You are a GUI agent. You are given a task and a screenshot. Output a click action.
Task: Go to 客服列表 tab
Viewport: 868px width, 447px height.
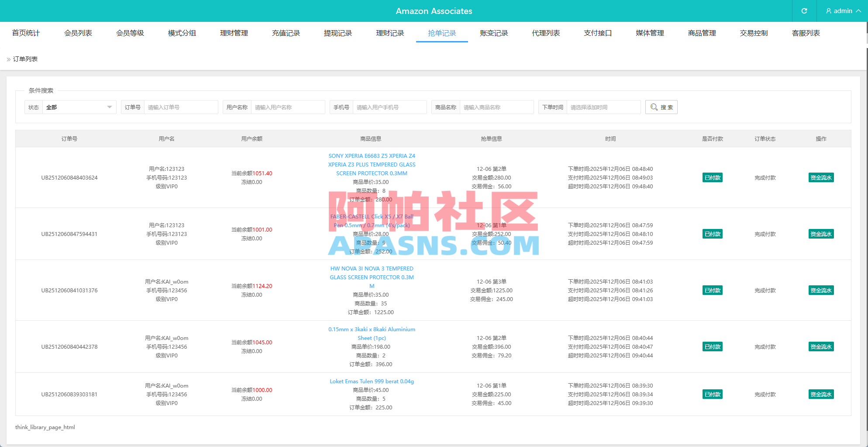pos(806,33)
